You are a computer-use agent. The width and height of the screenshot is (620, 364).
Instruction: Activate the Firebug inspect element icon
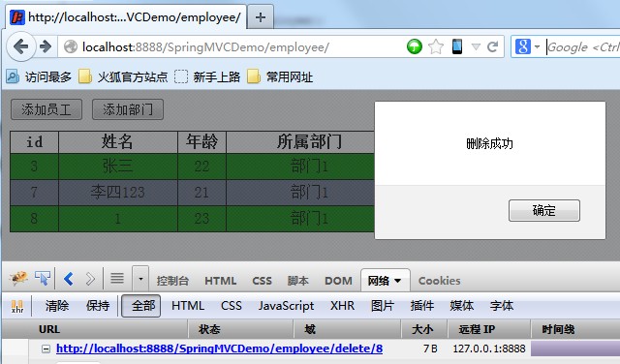click(x=43, y=278)
